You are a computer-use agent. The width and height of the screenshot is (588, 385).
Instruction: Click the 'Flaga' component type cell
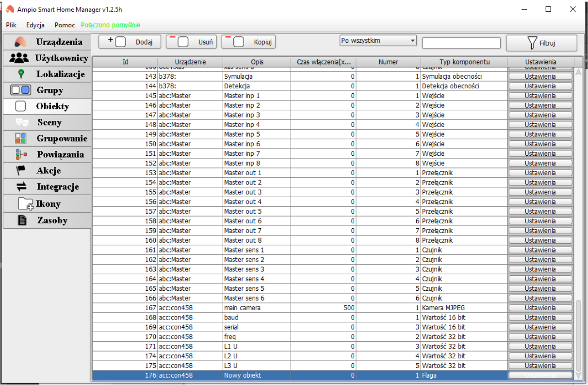(x=464, y=375)
